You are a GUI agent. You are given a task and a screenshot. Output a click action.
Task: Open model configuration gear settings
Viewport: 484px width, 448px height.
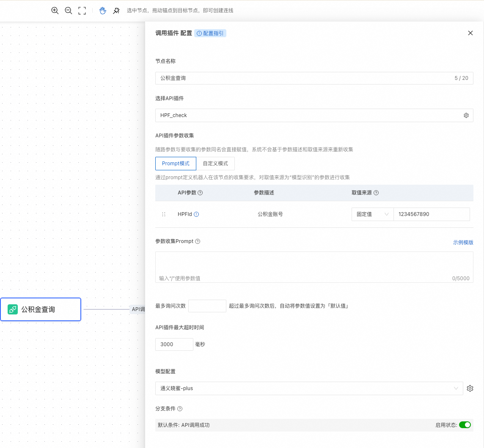(x=470, y=388)
